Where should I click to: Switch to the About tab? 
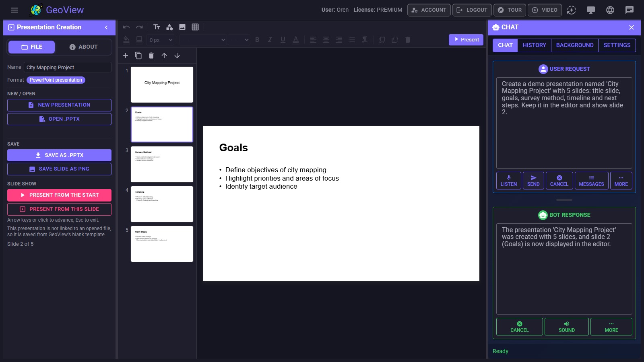tap(84, 47)
